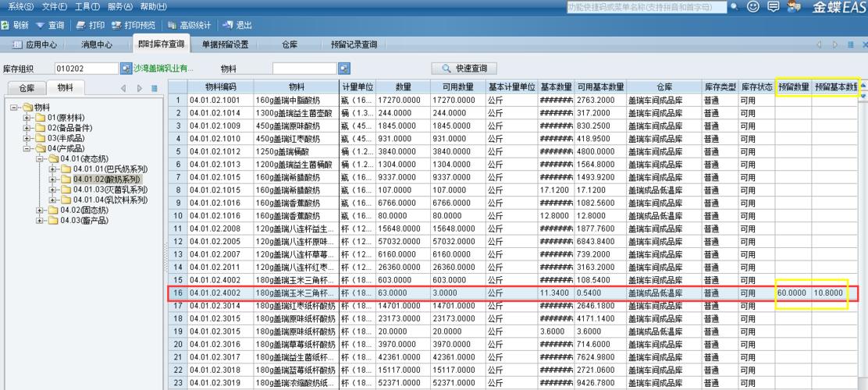868x390 pixels.
Task: Click the 预留数量 column header
Action: coord(793,87)
